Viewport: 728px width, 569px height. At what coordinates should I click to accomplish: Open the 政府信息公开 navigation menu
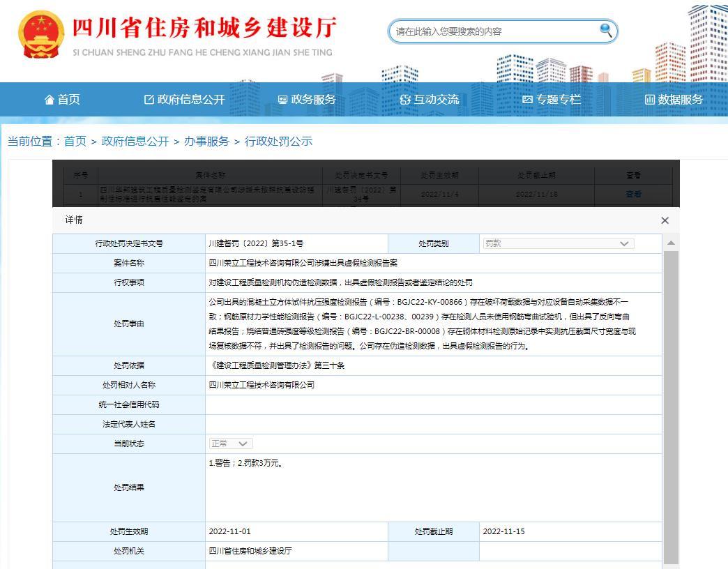point(184,99)
